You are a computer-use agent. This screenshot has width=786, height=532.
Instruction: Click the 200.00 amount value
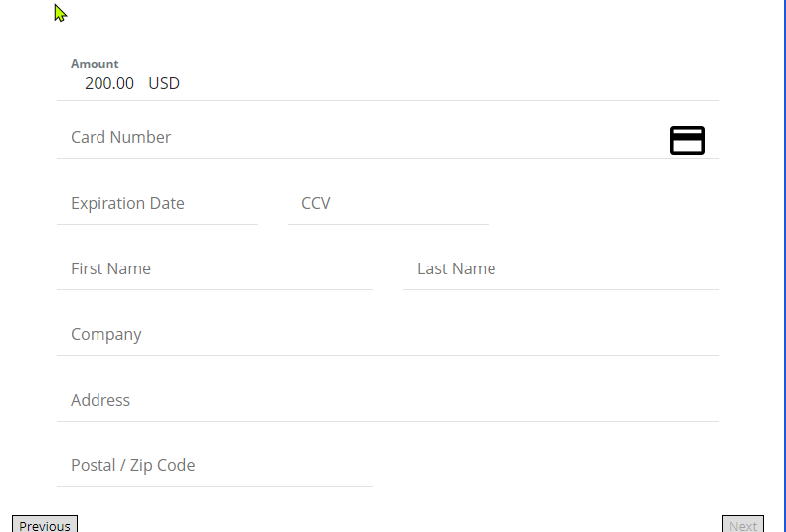109,83
